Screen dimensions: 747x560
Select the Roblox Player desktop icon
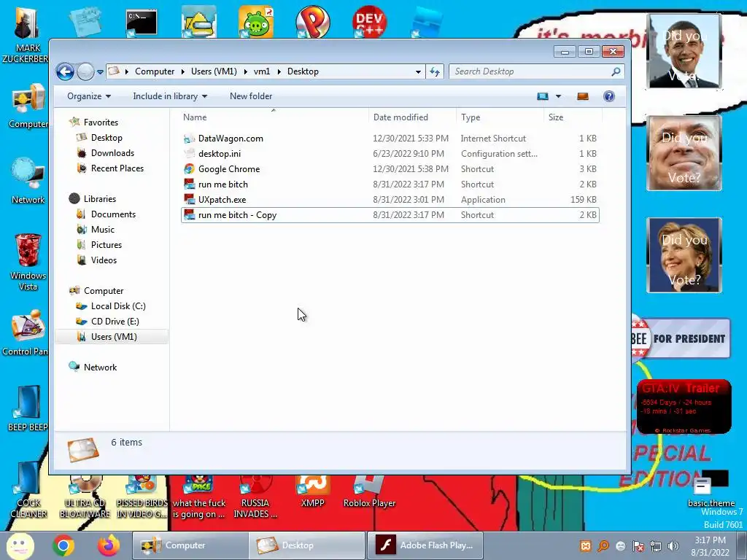[x=369, y=492]
